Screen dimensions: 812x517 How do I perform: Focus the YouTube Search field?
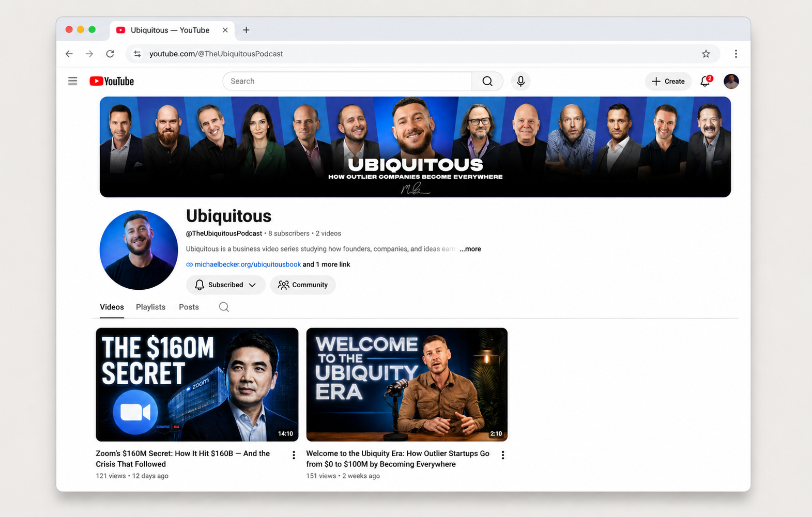tap(347, 81)
